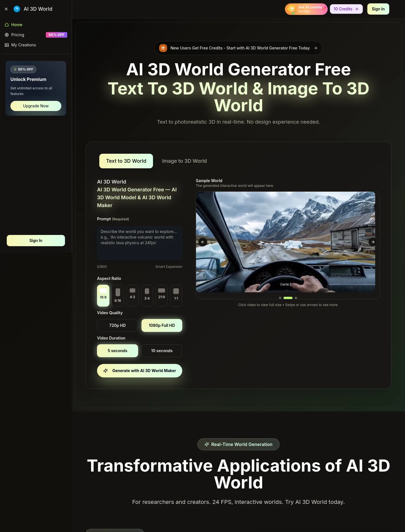Select the 3:4 aspect ratio
This screenshot has width=405, height=532.
point(147,296)
